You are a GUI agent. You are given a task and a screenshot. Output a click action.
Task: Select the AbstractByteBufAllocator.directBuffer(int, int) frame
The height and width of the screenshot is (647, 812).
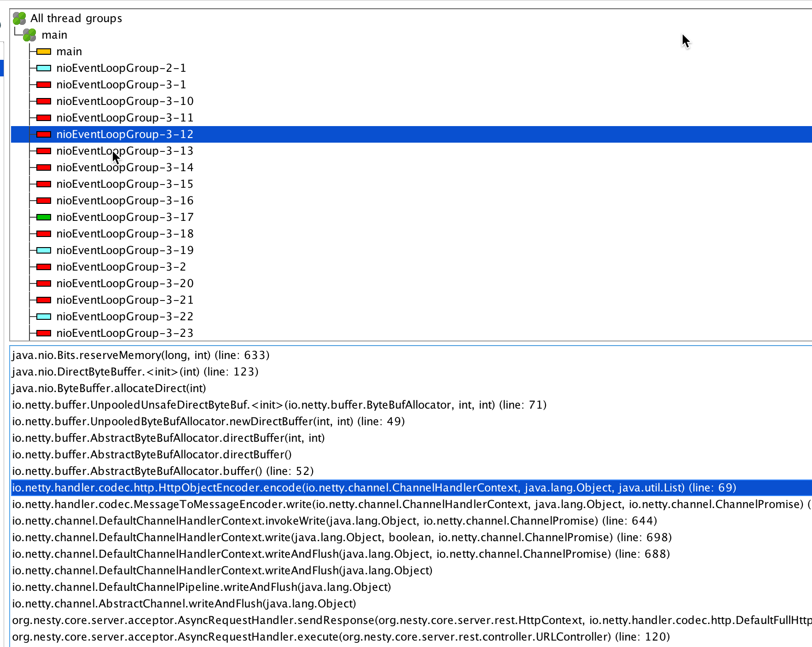(168, 438)
